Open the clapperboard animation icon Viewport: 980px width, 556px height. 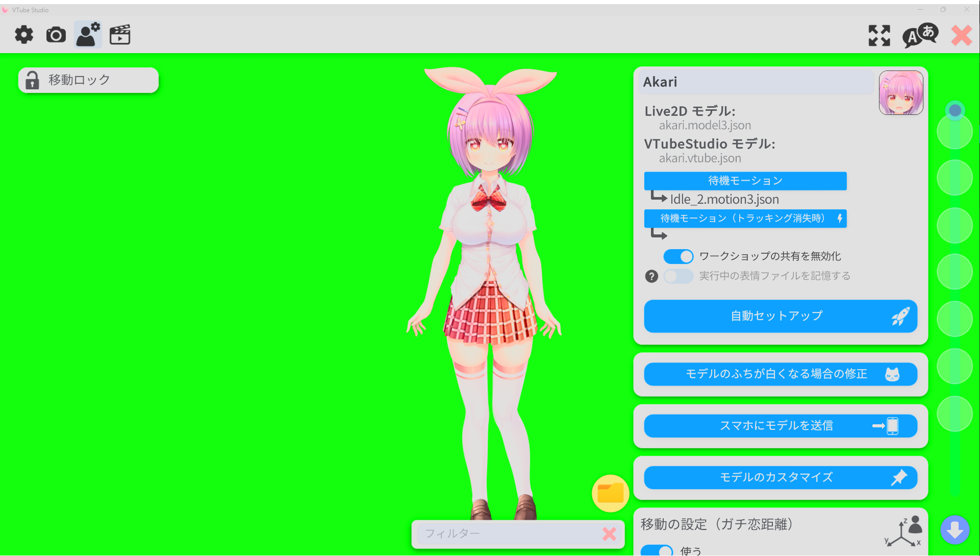120,35
